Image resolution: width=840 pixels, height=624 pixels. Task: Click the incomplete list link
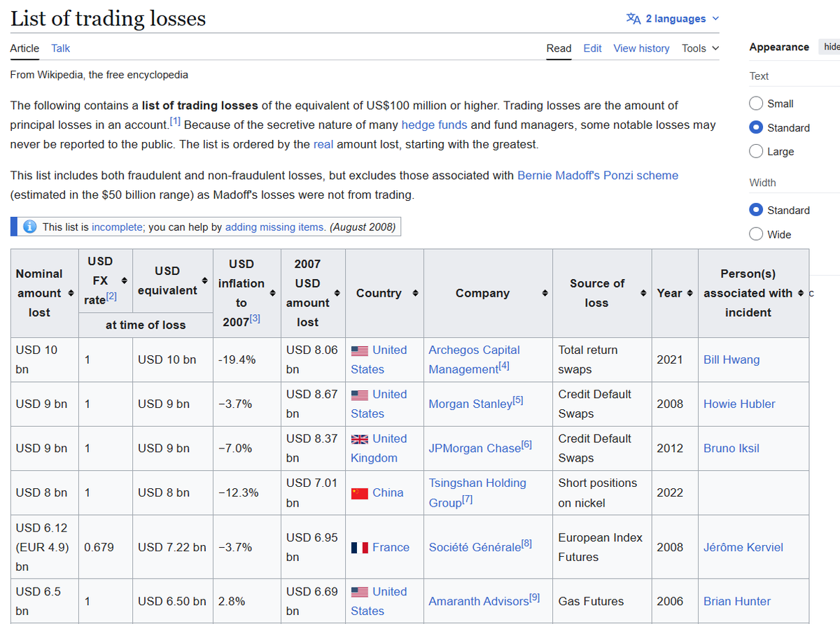[117, 227]
